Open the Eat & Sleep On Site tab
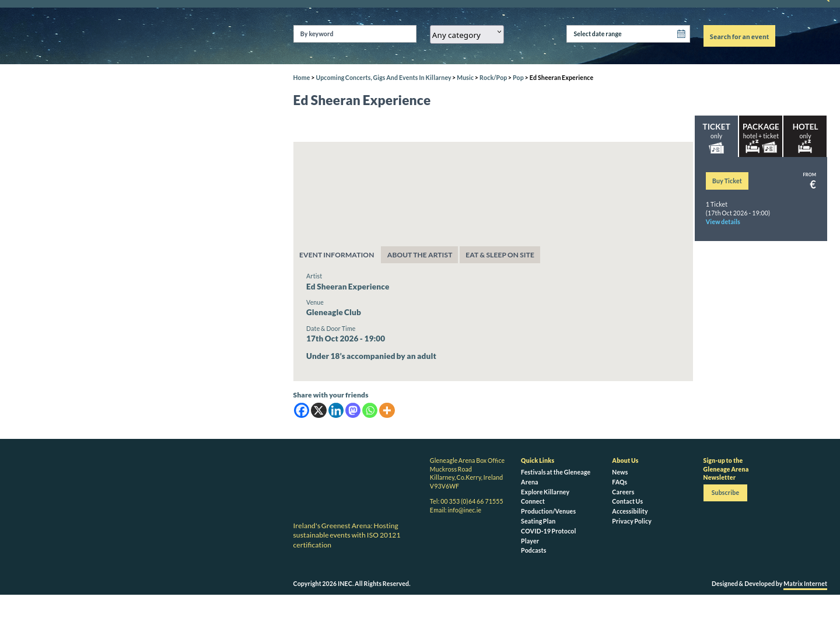Screen dimensions: 840x642 pyautogui.click(x=500, y=255)
